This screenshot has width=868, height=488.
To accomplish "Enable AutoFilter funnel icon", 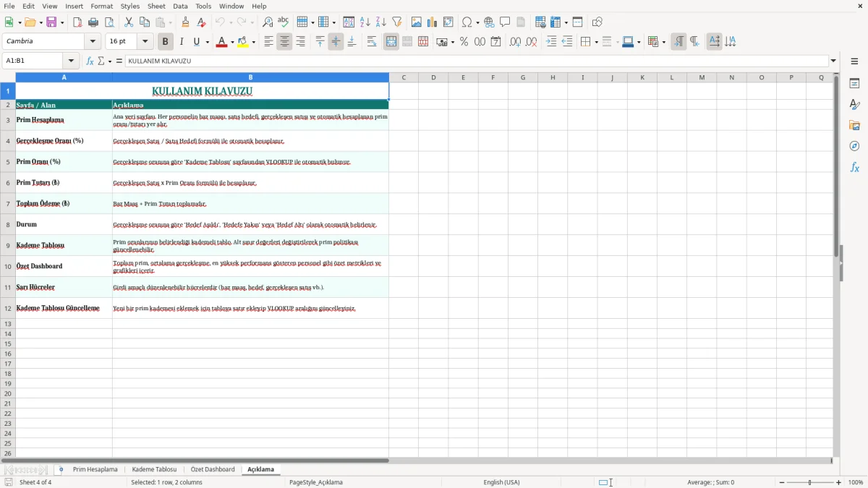I will [x=397, y=22].
